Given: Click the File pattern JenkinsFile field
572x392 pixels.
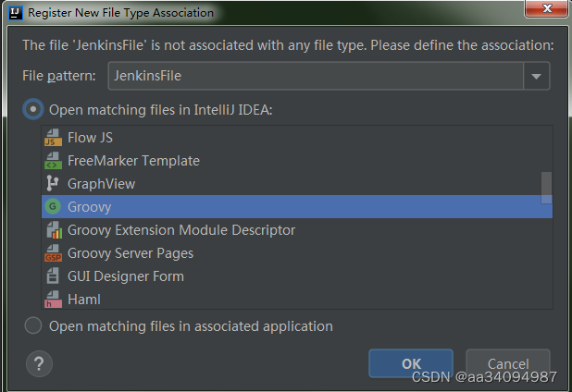Looking at the screenshot, I should click(316, 76).
